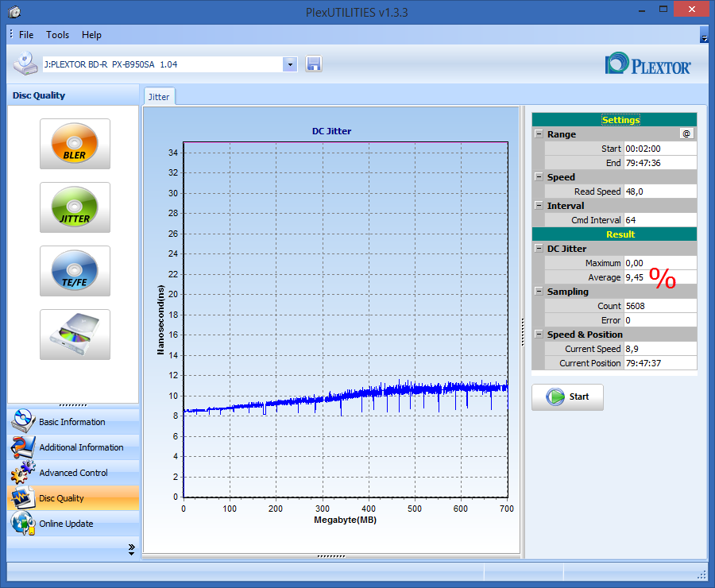This screenshot has height=588, width=715.
Task: Click the DC Jitter chart title
Action: [x=331, y=131]
